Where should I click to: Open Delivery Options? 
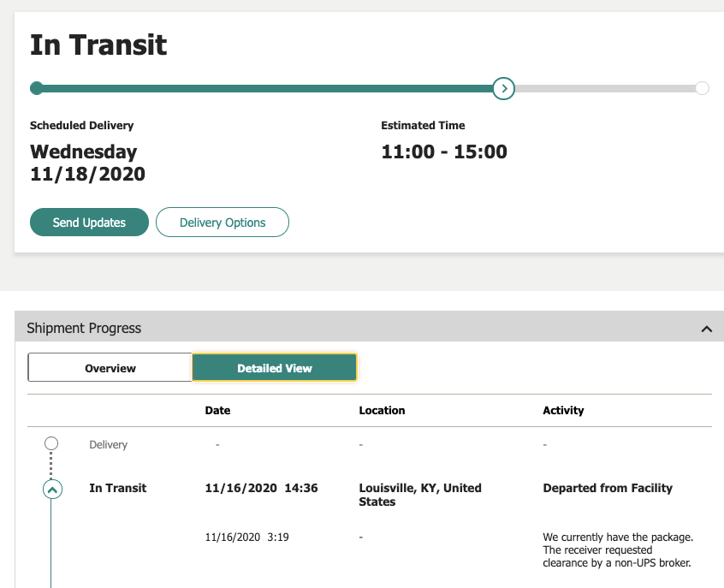click(x=223, y=223)
